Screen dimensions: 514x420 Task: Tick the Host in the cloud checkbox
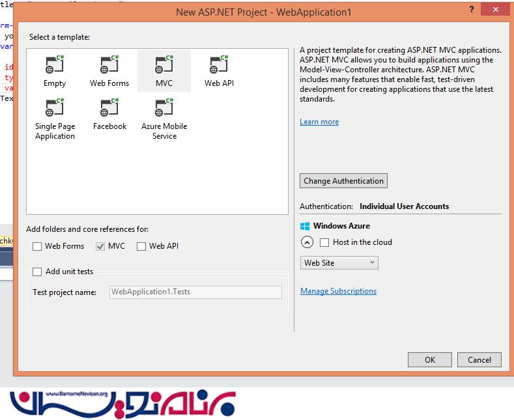click(x=324, y=242)
